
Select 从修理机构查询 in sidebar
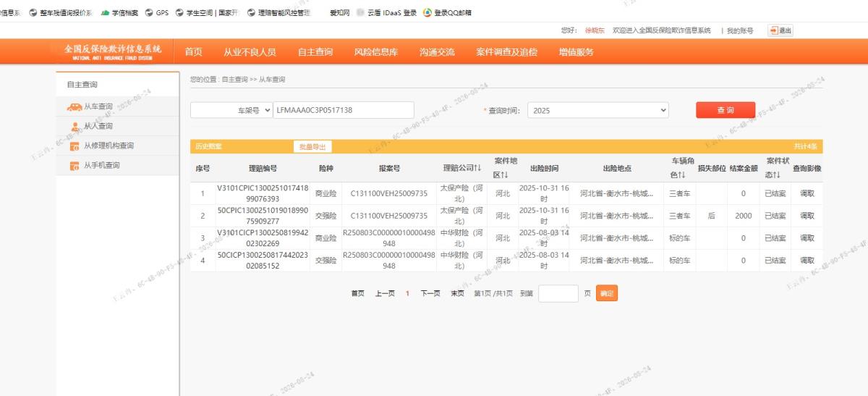point(109,146)
